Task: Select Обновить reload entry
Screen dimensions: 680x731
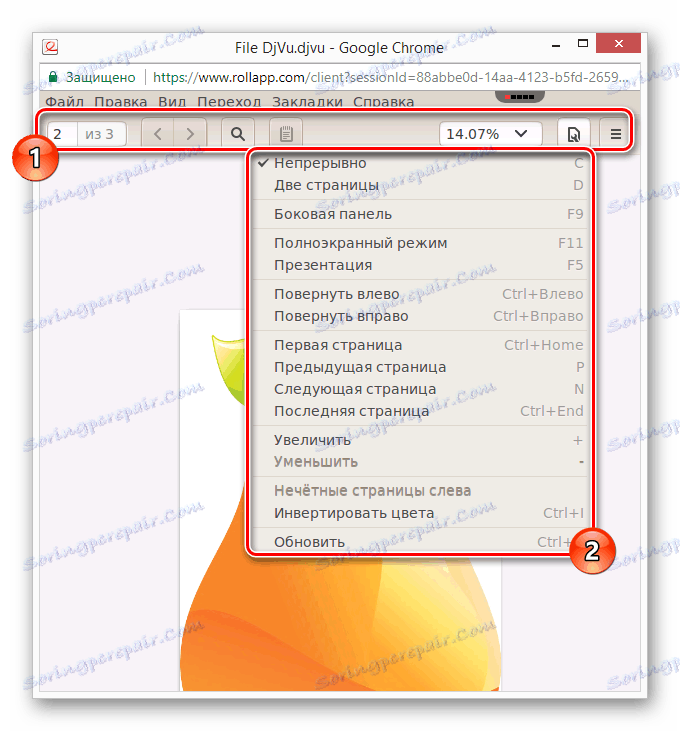Action: (x=419, y=542)
